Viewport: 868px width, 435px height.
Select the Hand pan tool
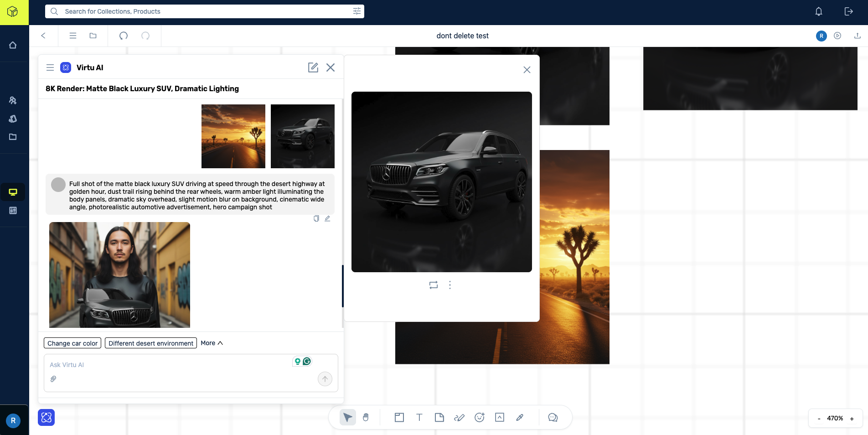point(366,417)
